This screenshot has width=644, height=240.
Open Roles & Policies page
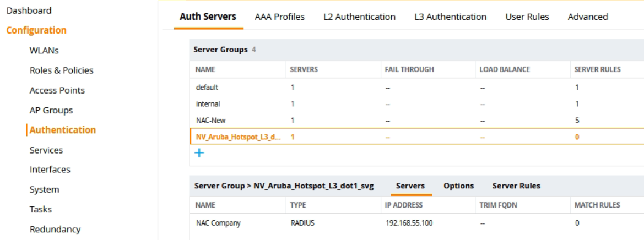tap(61, 70)
